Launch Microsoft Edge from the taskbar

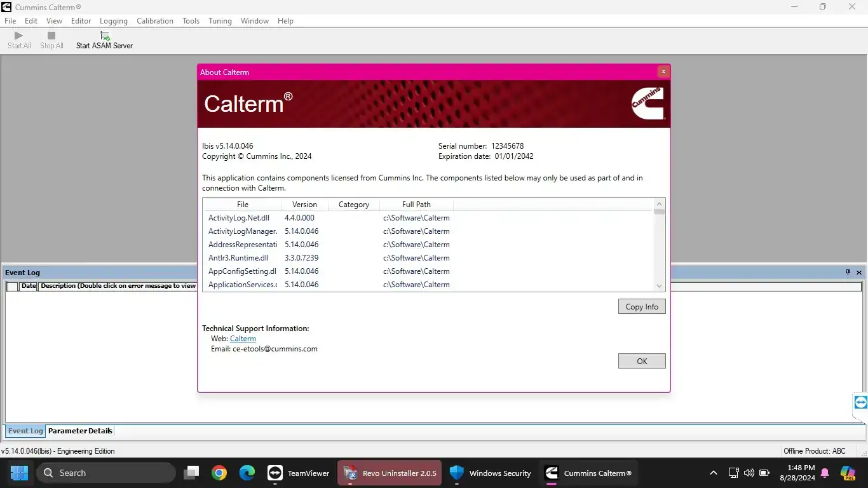click(247, 473)
